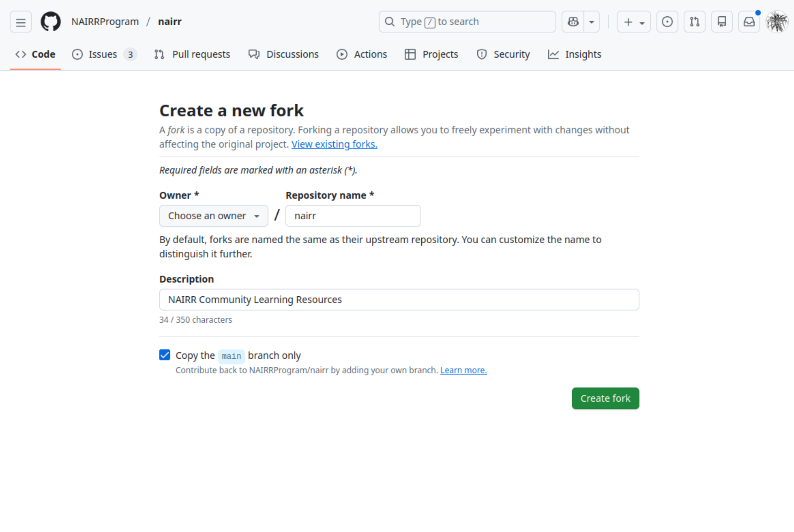Switch to the Projects tab
The width and height of the screenshot is (794, 532).
click(x=432, y=54)
